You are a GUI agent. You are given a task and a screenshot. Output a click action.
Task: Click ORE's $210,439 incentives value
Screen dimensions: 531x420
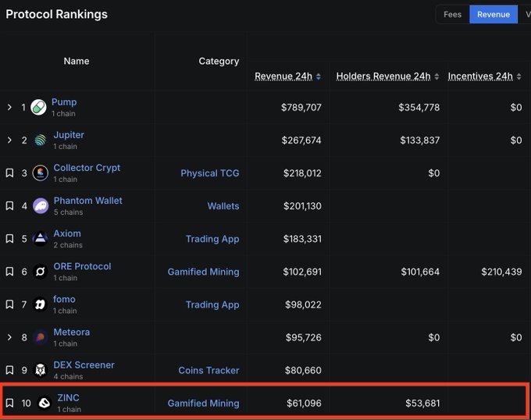tap(501, 272)
